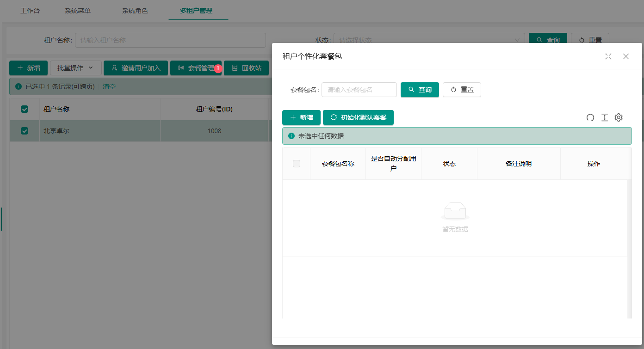Click 新增 button in the package dialog

point(301,117)
